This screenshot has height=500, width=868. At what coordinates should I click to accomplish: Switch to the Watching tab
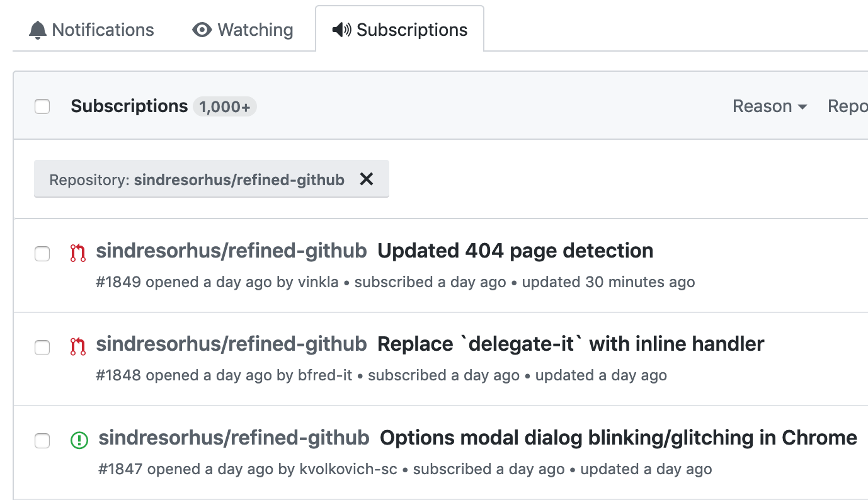(x=254, y=29)
